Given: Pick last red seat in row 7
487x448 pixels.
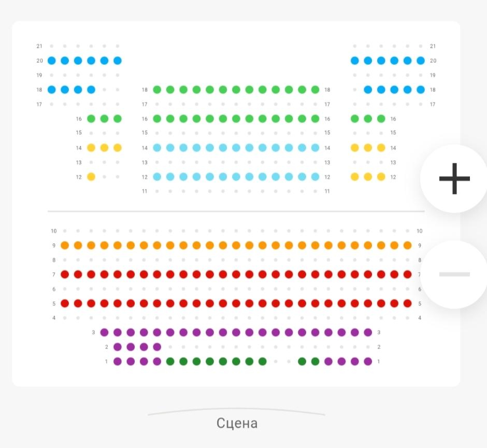Looking at the screenshot, I should pos(408,274).
